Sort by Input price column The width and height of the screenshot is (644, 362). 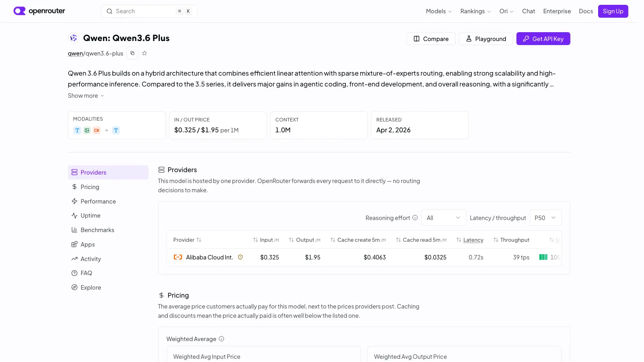[x=266, y=240]
